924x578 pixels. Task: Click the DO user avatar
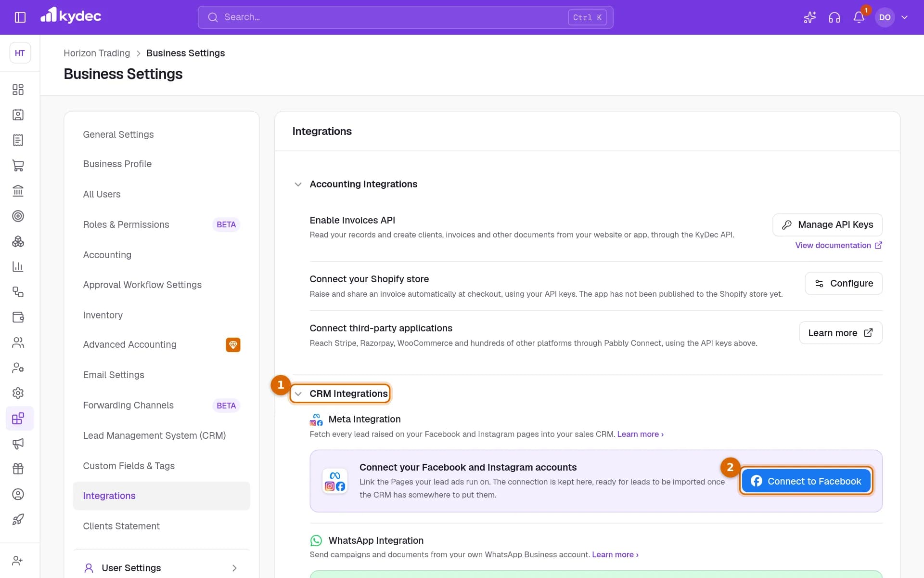coord(885,17)
